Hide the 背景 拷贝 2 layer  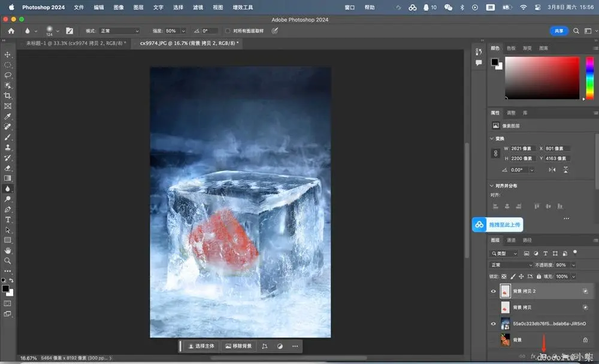[494, 291]
